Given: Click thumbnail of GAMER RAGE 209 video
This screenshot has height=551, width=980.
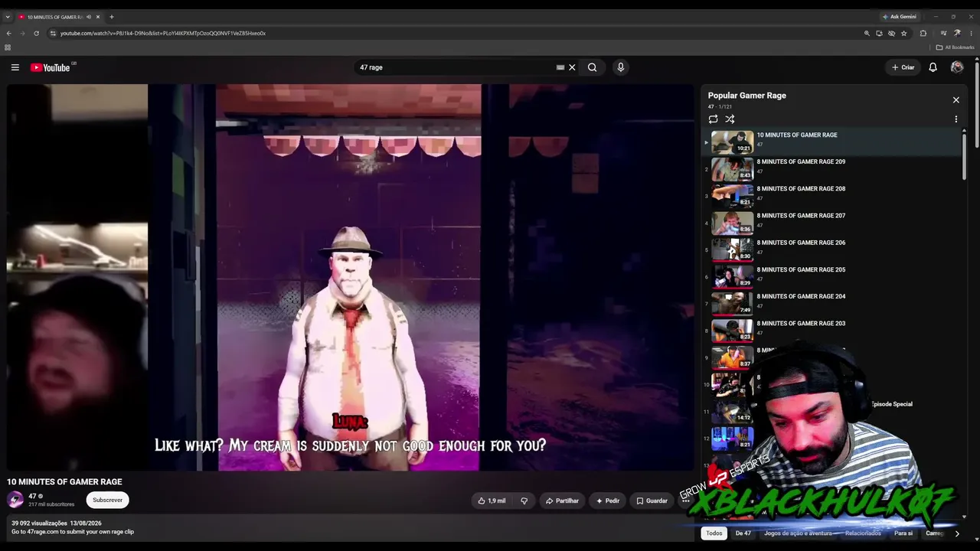Looking at the screenshot, I should [733, 168].
